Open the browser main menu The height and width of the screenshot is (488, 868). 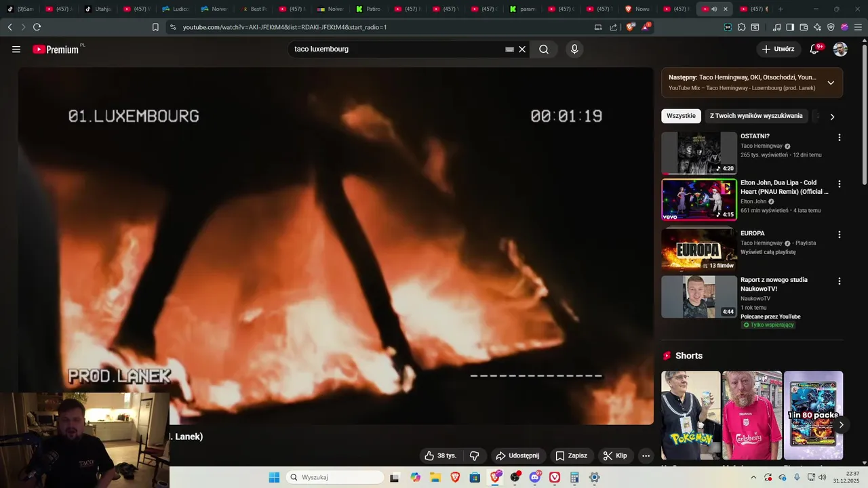[x=858, y=27]
